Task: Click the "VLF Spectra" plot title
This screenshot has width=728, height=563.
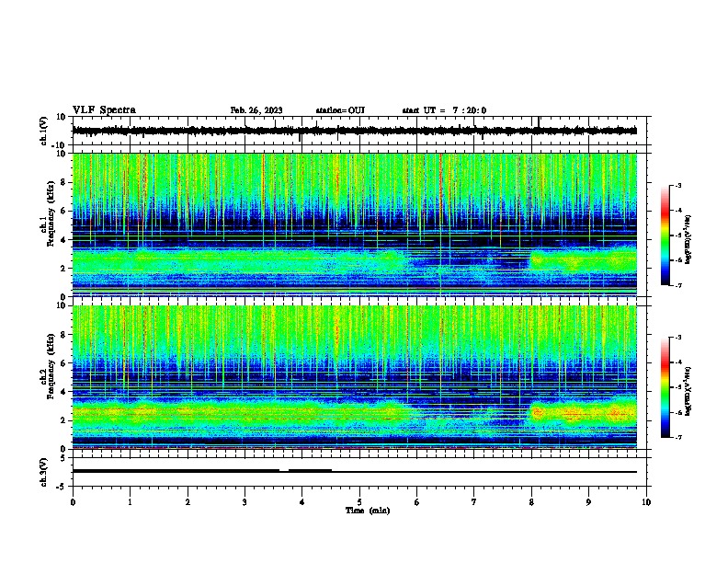Action: click(x=104, y=110)
